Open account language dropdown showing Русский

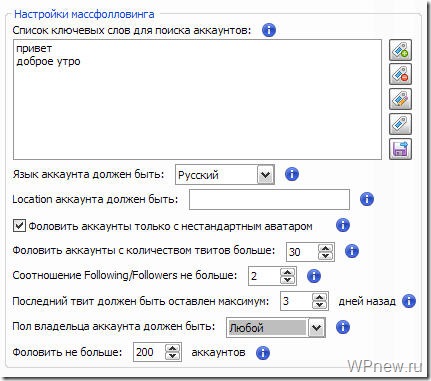[266, 174]
